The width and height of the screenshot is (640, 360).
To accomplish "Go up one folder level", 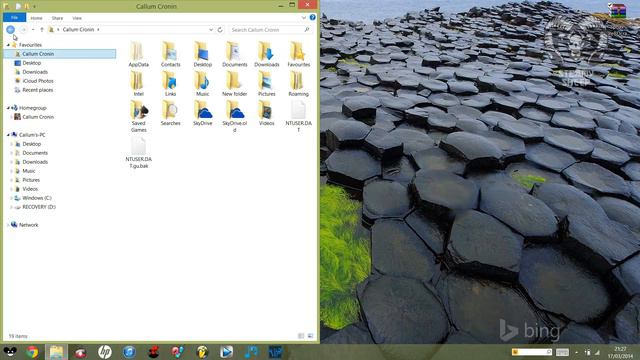I will pyautogui.click(x=42, y=29).
